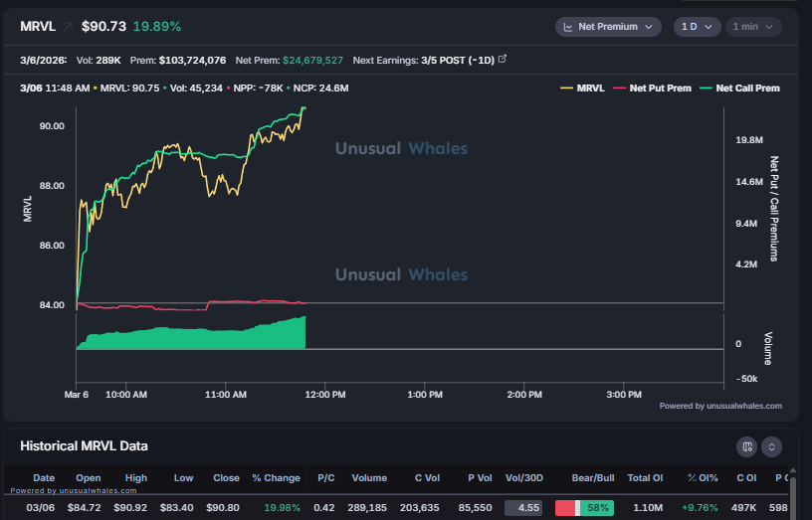Toggle the MRVL series in chart legend
Image resolution: width=812 pixels, height=520 pixels.
pyautogui.click(x=585, y=88)
